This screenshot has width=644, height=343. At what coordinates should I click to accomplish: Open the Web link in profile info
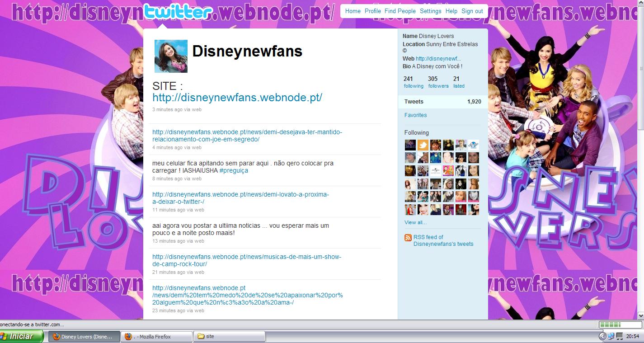(438, 59)
